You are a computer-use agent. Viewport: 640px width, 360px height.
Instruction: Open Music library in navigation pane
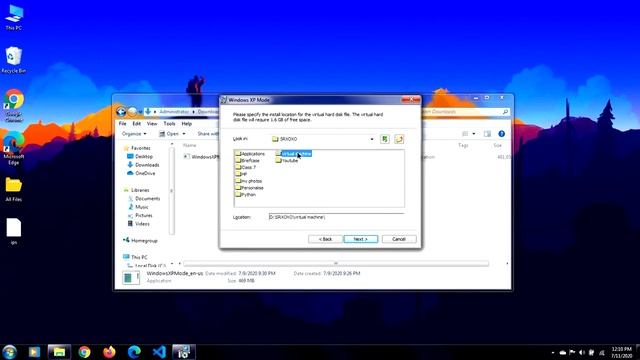[x=138, y=207]
